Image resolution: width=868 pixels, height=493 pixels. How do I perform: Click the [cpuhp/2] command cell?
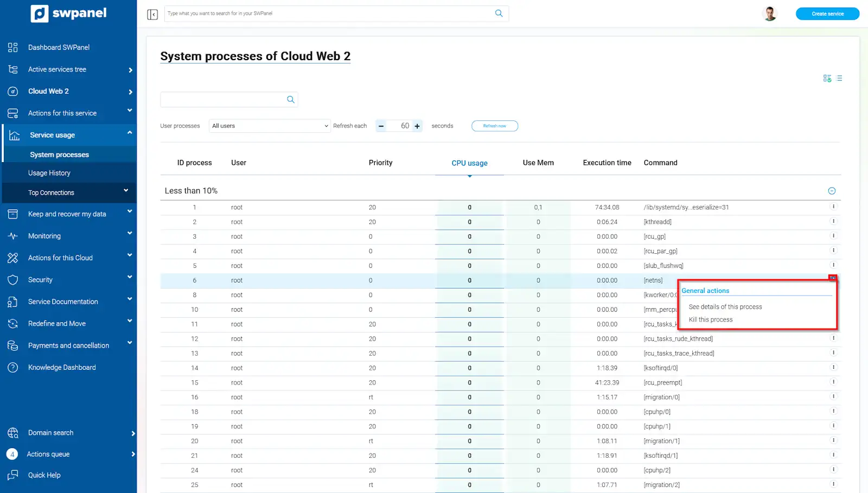click(657, 471)
